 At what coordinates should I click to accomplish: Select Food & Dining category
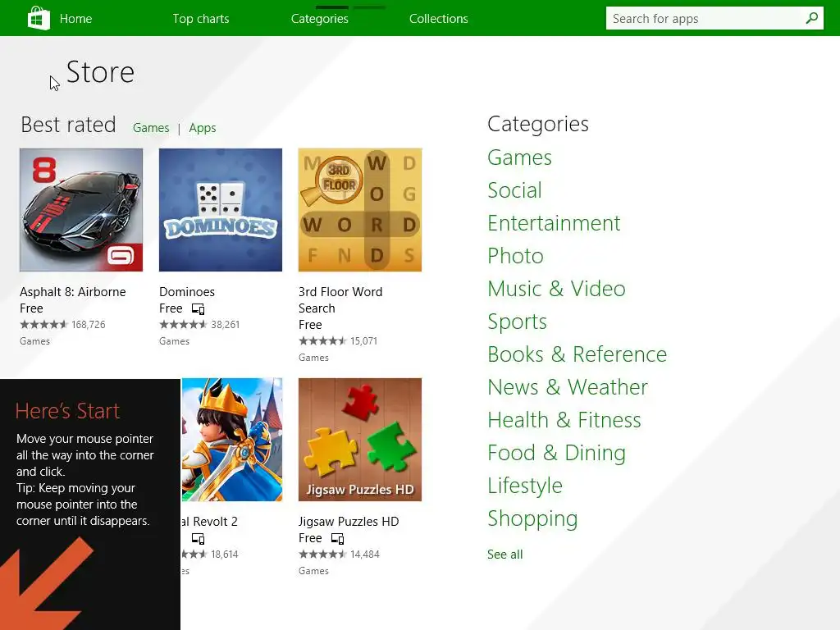click(x=556, y=453)
